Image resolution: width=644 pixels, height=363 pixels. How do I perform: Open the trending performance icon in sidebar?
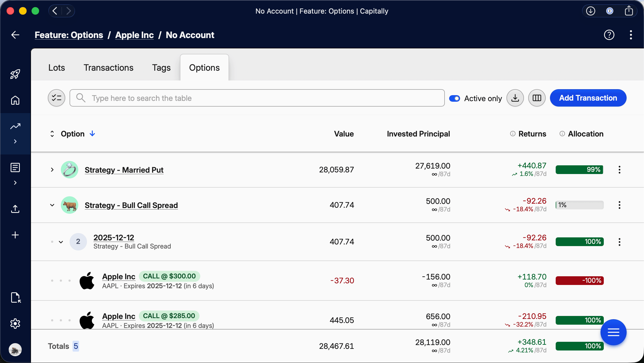click(x=15, y=126)
